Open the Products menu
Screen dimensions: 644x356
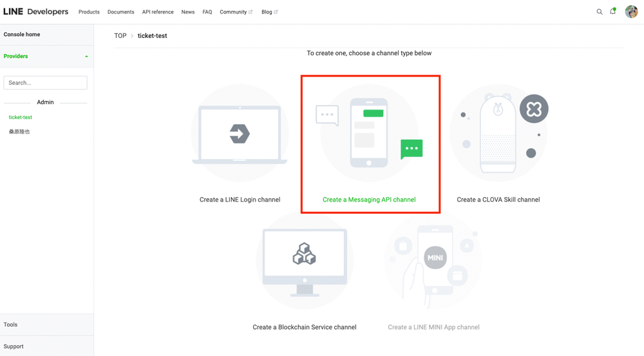(89, 12)
